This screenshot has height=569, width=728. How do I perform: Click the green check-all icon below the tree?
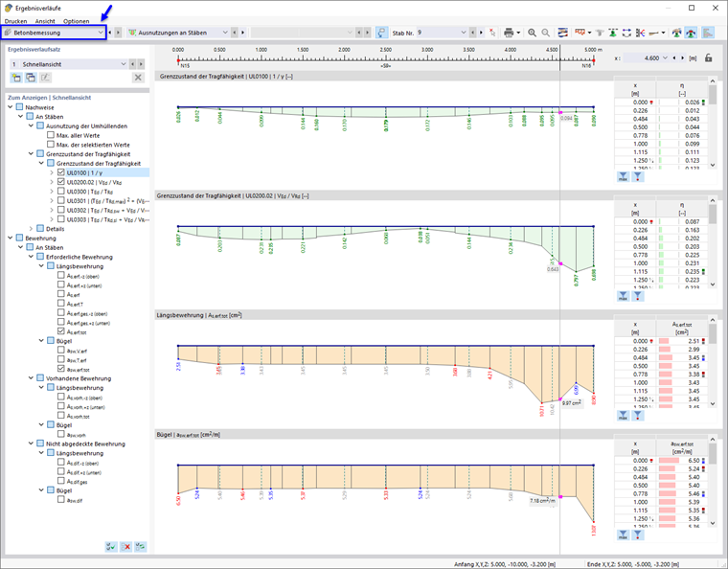click(111, 547)
